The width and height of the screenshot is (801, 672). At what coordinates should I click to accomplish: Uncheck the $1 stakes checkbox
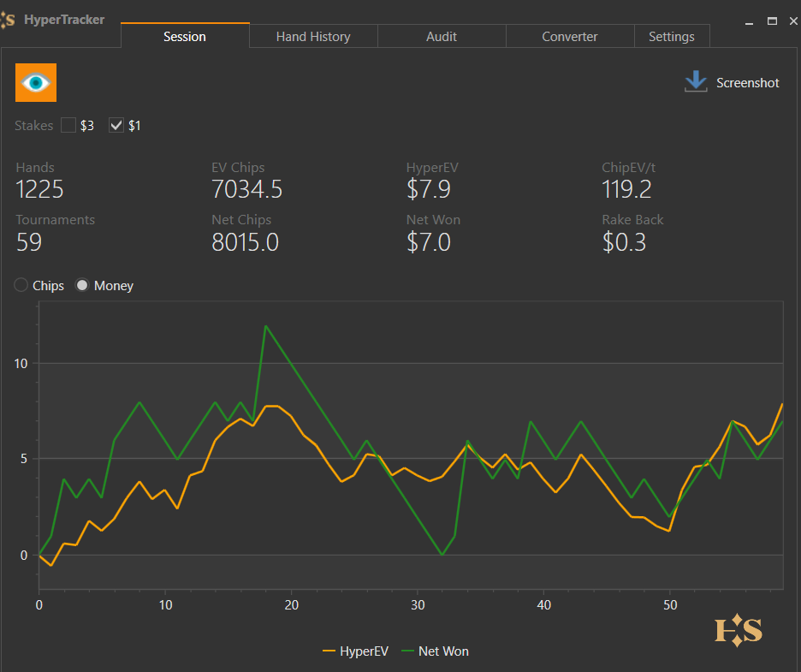tap(116, 125)
